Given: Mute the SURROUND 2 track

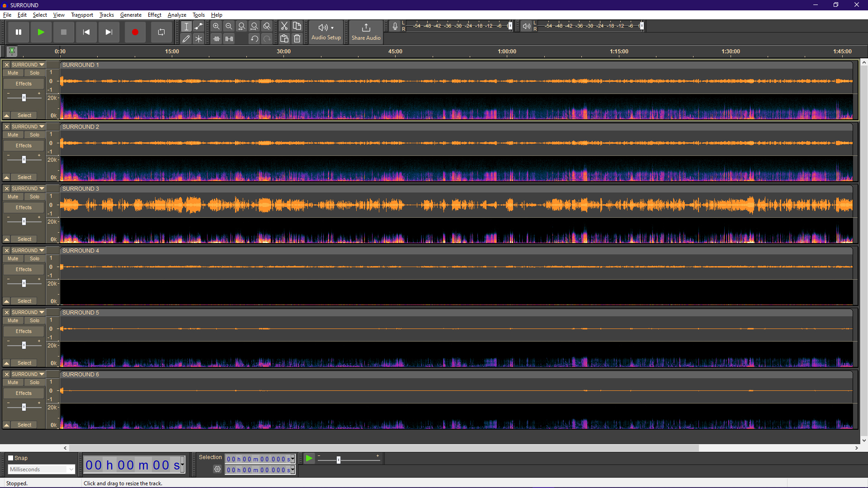Looking at the screenshot, I should click(x=13, y=135).
